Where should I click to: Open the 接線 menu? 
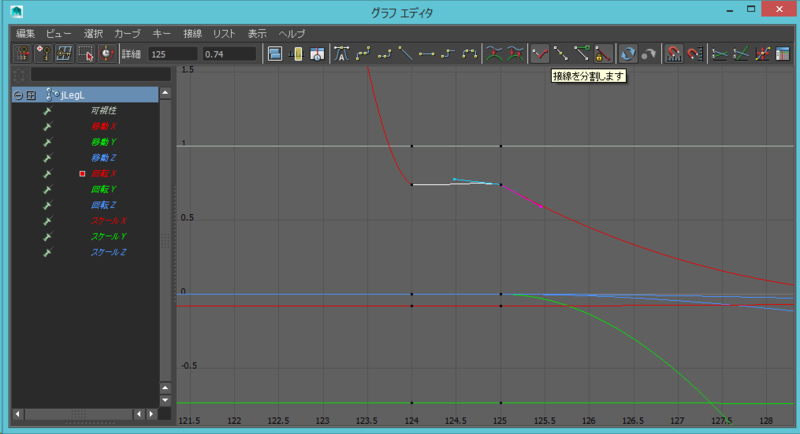point(192,34)
